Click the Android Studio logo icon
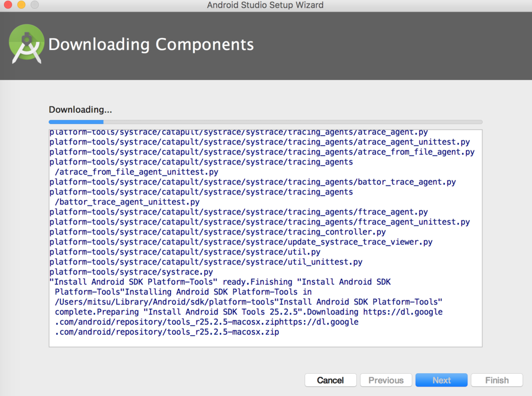The width and height of the screenshot is (532, 396). tap(26, 44)
